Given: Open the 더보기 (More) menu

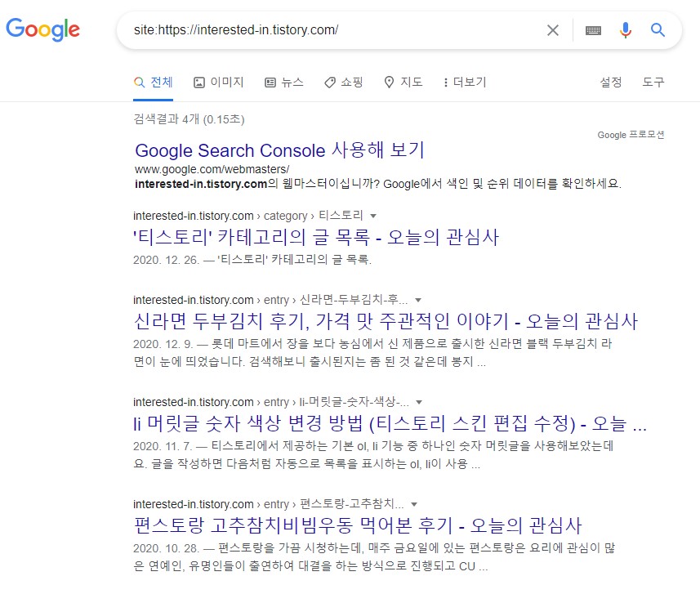Looking at the screenshot, I should click(x=464, y=83).
